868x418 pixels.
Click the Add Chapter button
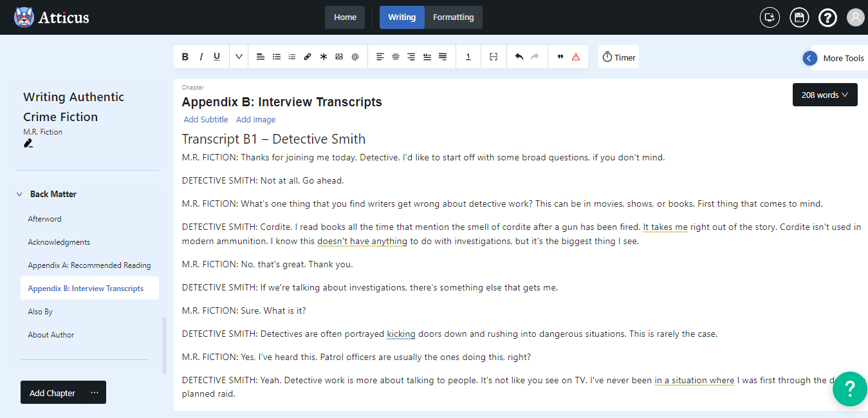click(x=53, y=393)
